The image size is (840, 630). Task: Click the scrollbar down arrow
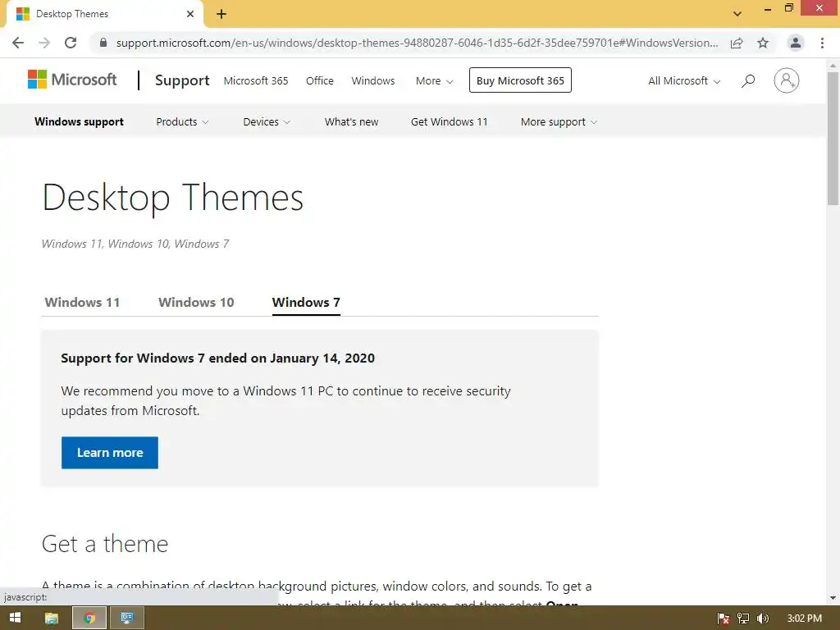(833, 598)
